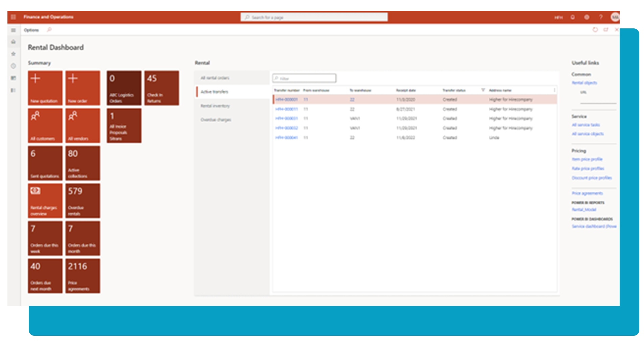Refresh the dashboard with the refresh icon
This screenshot has height=349, width=644.
coord(595,30)
